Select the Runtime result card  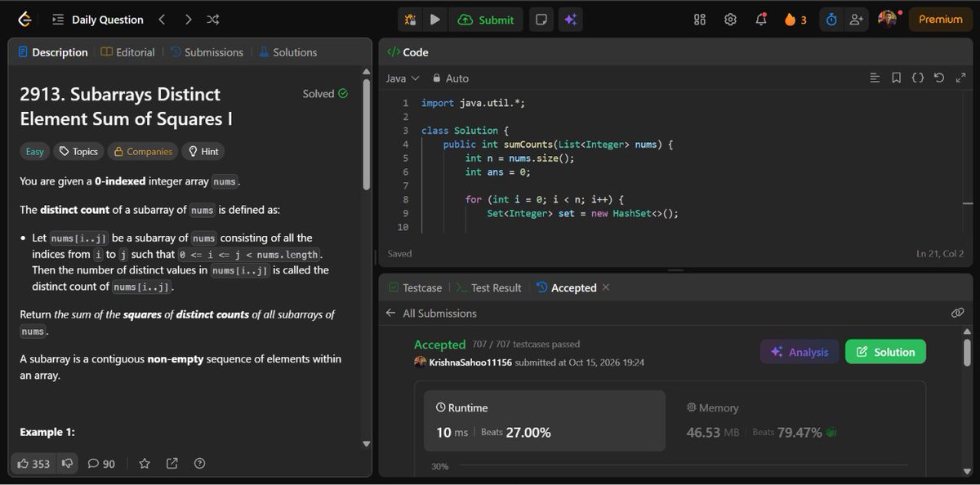pyautogui.click(x=544, y=420)
